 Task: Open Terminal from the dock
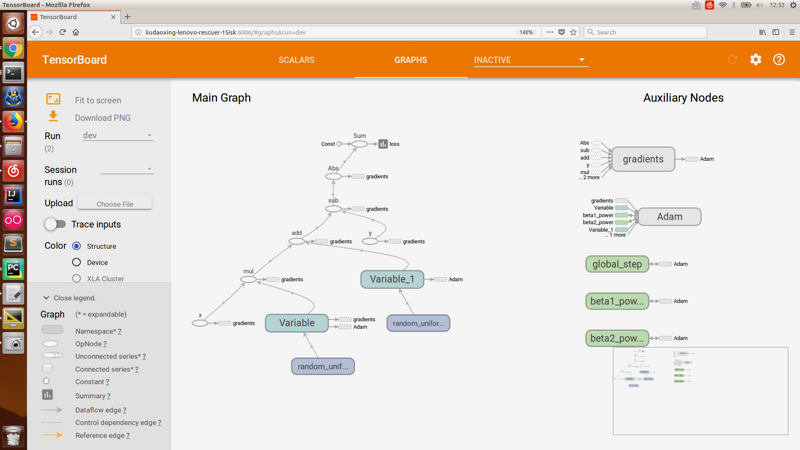[x=13, y=73]
